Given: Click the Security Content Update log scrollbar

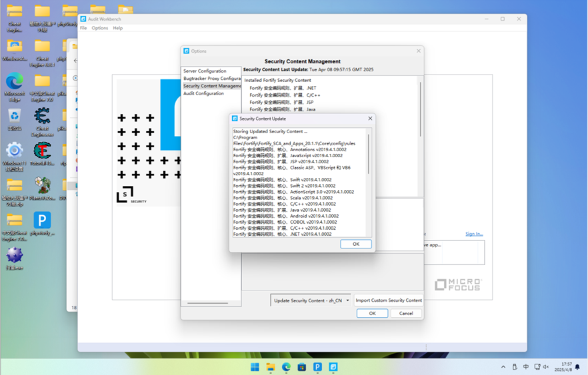Looking at the screenshot, I should point(369,155).
